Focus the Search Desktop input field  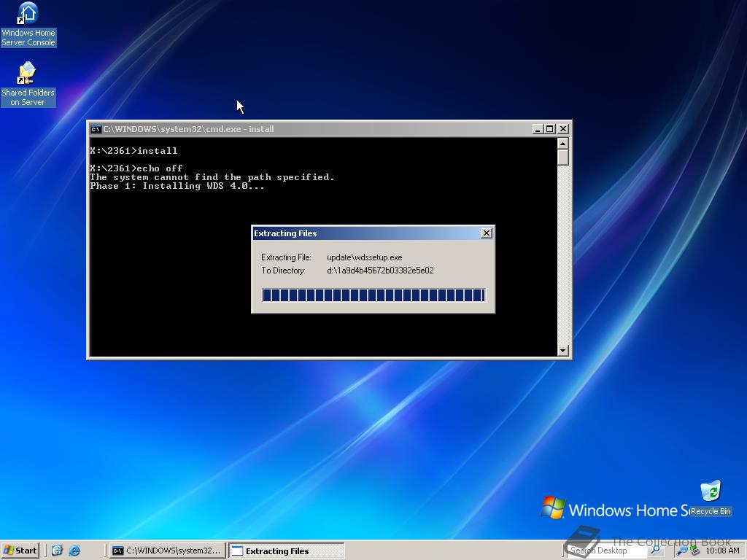coord(608,551)
